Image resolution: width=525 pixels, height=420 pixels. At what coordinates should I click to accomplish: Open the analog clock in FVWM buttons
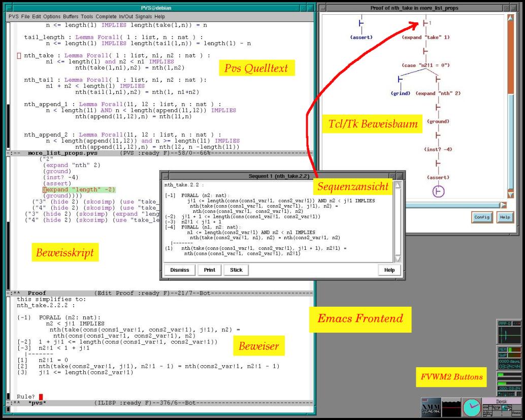point(471,407)
